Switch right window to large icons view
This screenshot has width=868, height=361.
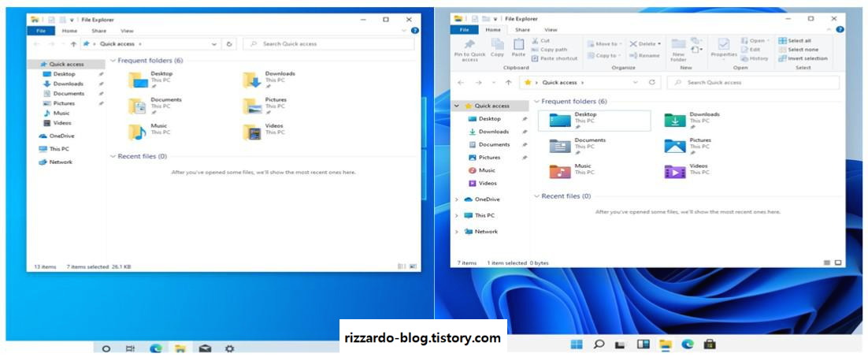click(x=838, y=262)
